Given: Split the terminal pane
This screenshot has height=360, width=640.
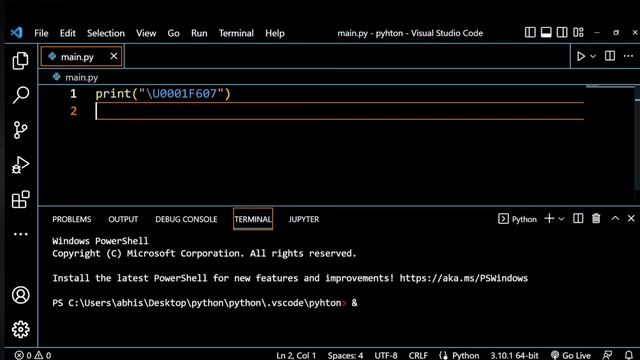Looking at the screenshot, I should (578, 219).
